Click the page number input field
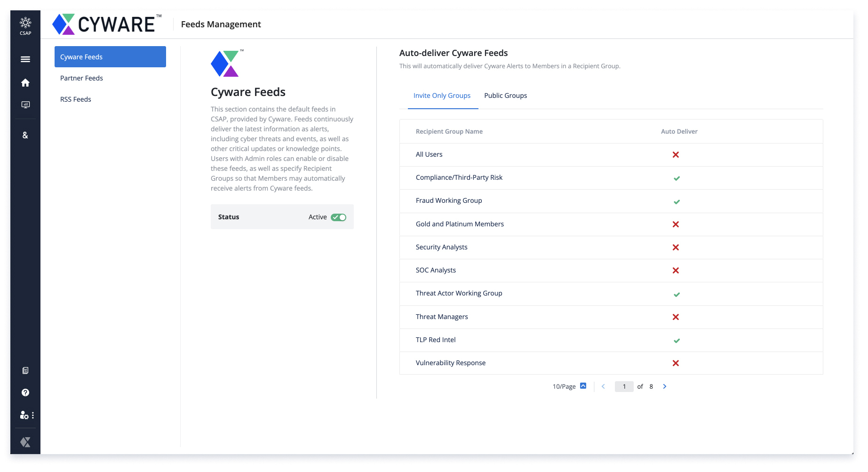The height and width of the screenshot is (472, 868). [x=624, y=386]
